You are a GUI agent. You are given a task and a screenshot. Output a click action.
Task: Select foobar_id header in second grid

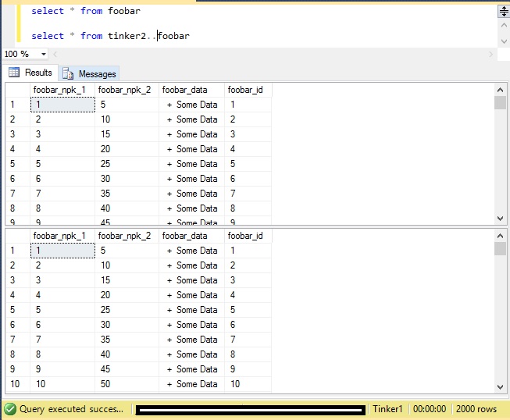(248, 236)
